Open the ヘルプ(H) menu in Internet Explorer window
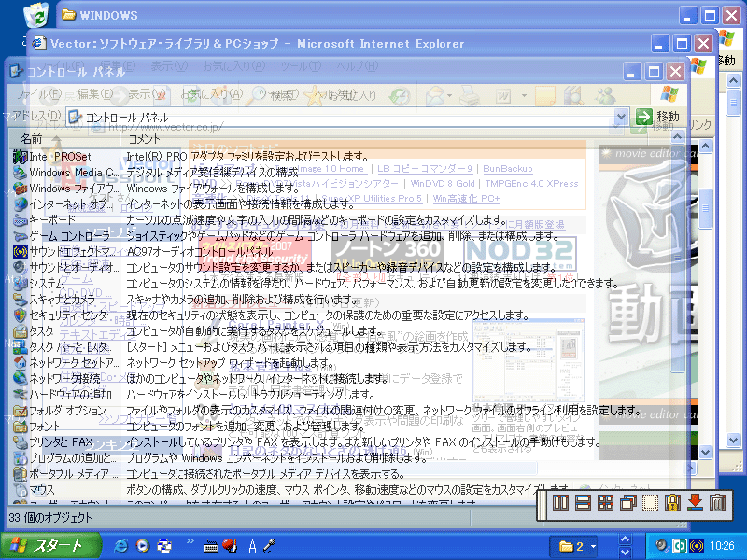This screenshot has width=747, height=560. 357,65
